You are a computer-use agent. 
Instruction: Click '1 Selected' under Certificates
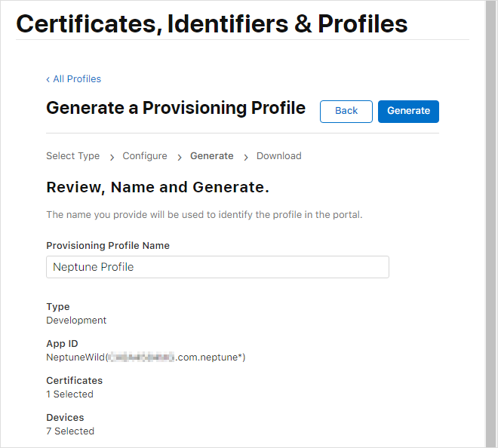(x=69, y=394)
